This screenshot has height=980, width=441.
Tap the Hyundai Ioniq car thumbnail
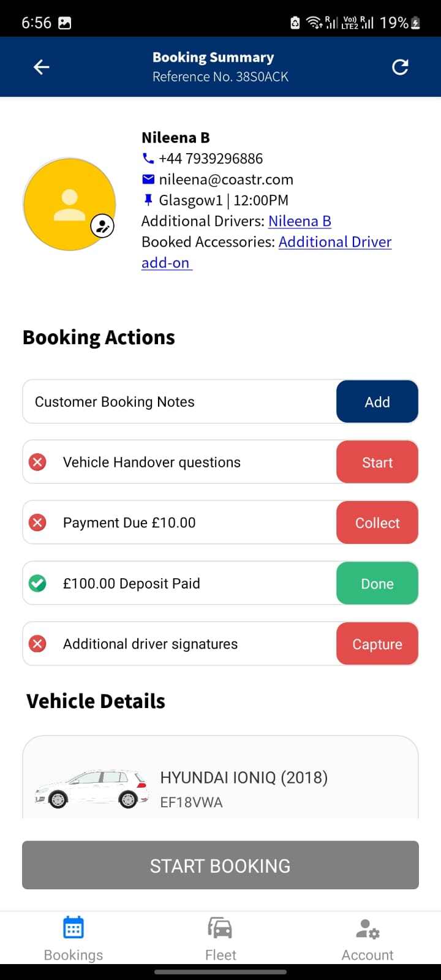(x=92, y=789)
